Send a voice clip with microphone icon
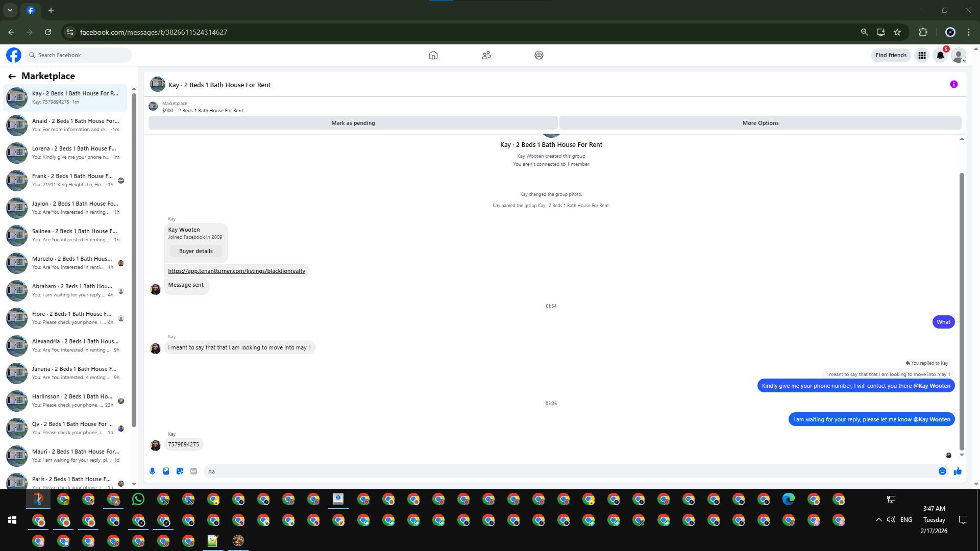Screen dimensions: 980x551 point(152,471)
